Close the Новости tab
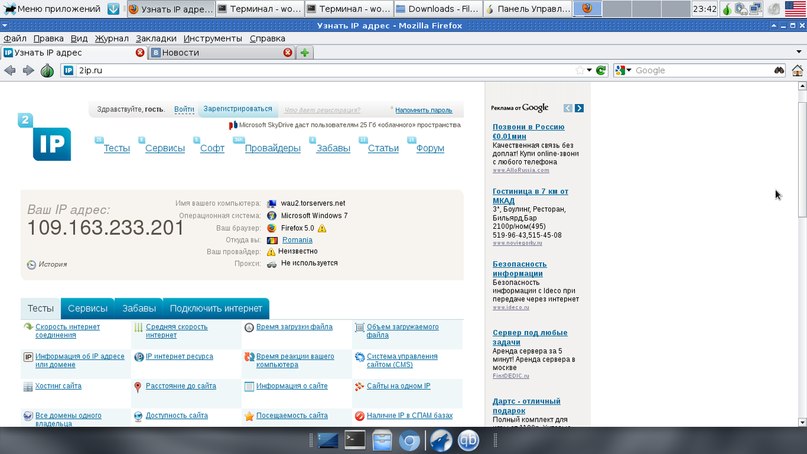Viewport: 807px width, 454px height. pyautogui.click(x=288, y=52)
